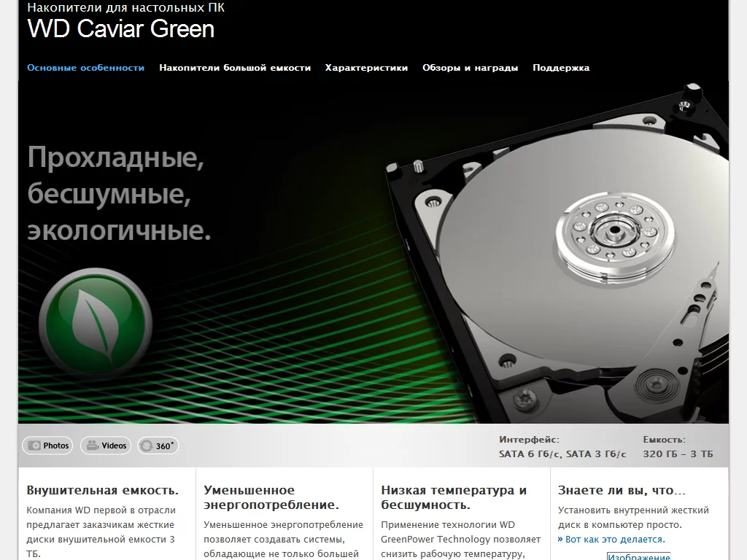The width and height of the screenshot is (747, 560).
Task: Click the camcorder icon in Videos button
Action: pos(93,446)
